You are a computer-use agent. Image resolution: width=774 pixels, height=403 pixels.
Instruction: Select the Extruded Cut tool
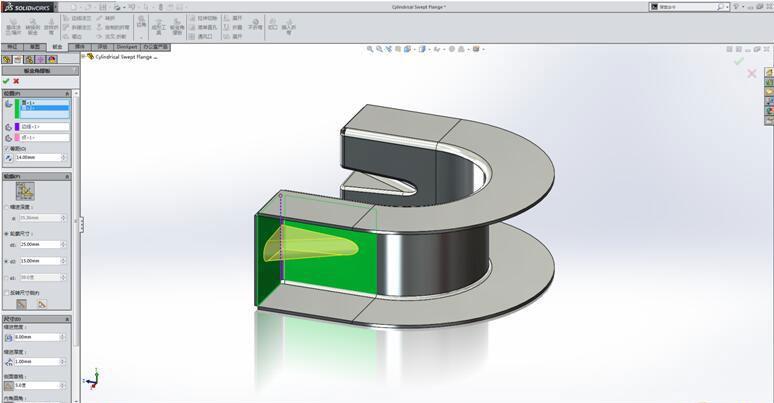[x=204, y=18]
